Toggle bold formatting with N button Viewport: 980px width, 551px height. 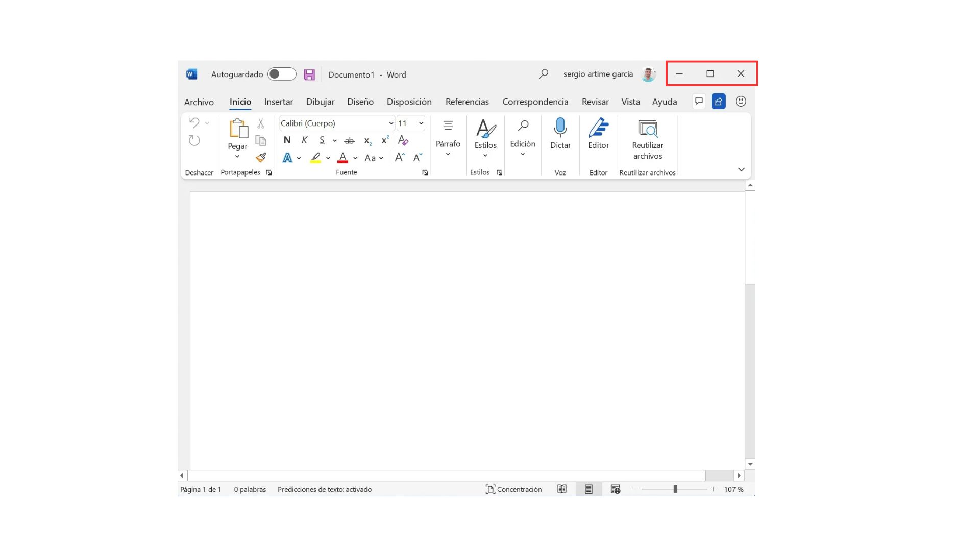[x=287, y=140]
